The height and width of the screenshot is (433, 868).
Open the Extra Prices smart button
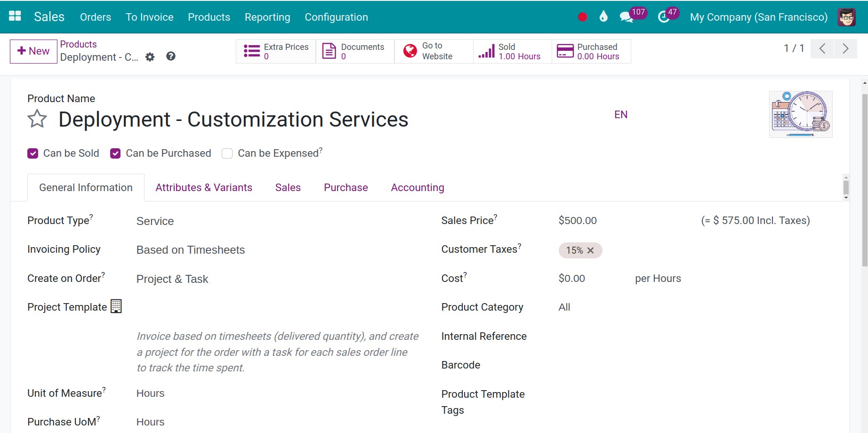tap(275, 51)
